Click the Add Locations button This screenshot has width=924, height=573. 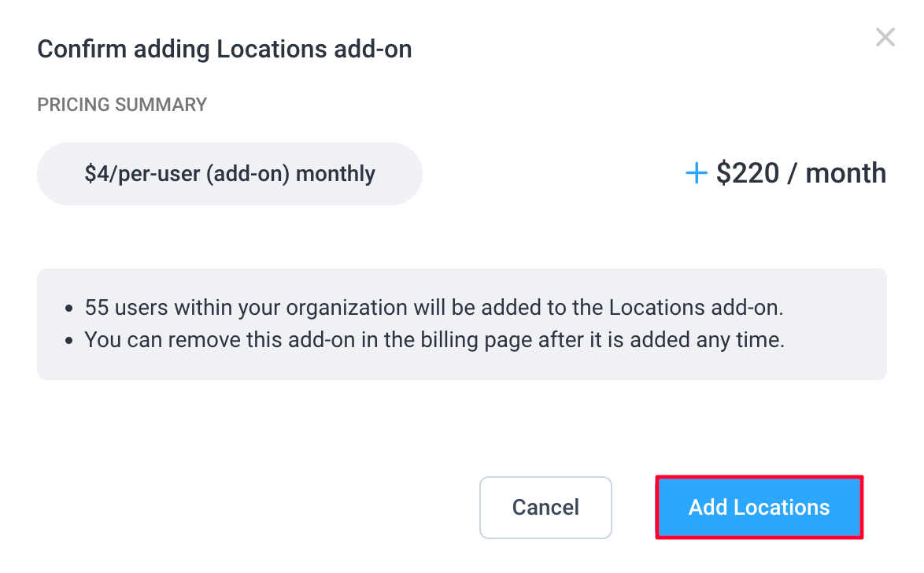click(760, 508)
